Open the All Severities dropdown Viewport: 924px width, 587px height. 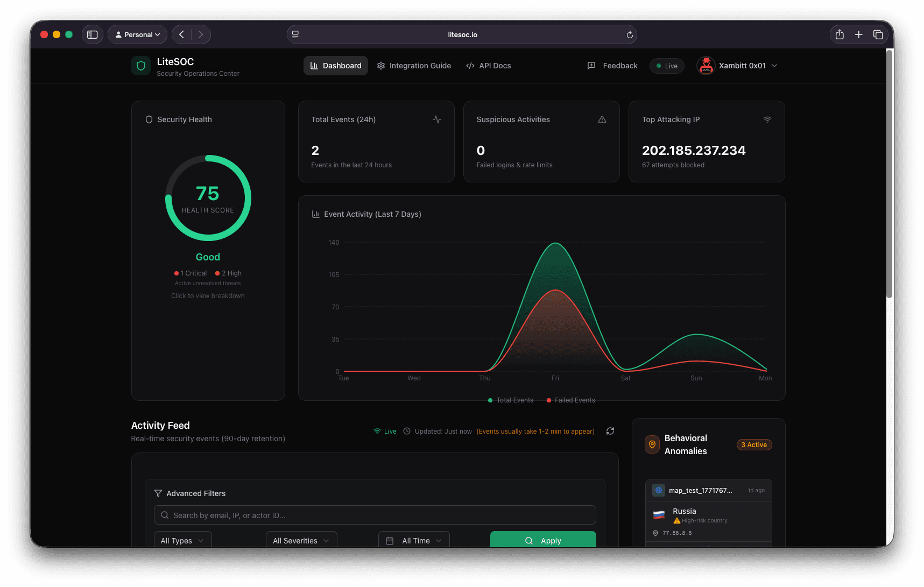click(301, 540)
